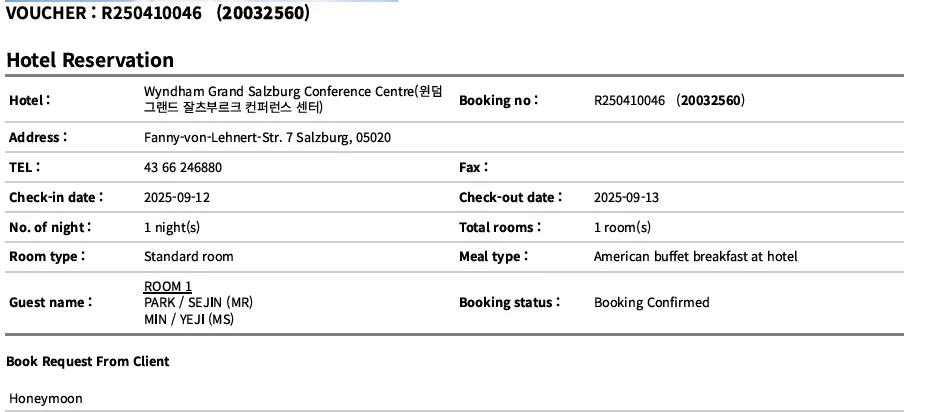Viewport: 929px width, 412px height.
Task: Click the check-out date 2025-09-13
Action: (626, 197)
